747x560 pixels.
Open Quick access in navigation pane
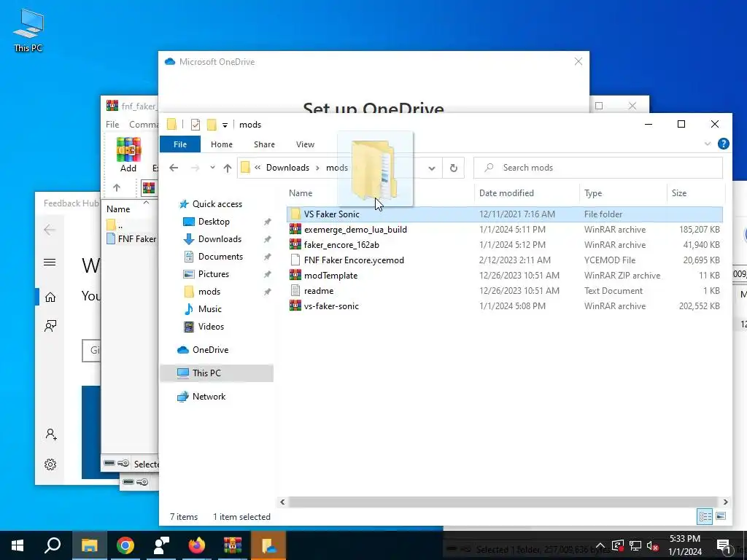click(x=217, y=204)
